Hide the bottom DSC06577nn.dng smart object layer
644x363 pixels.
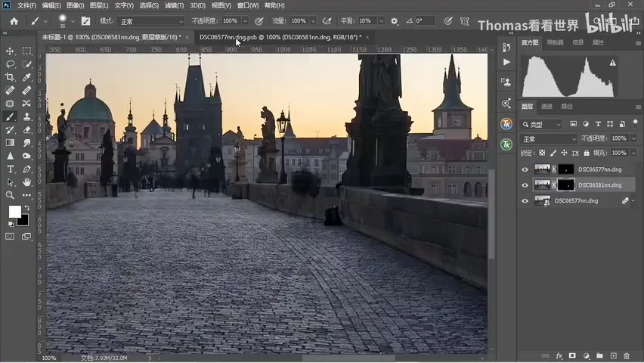pyautogui.click(x=525, y=201)
